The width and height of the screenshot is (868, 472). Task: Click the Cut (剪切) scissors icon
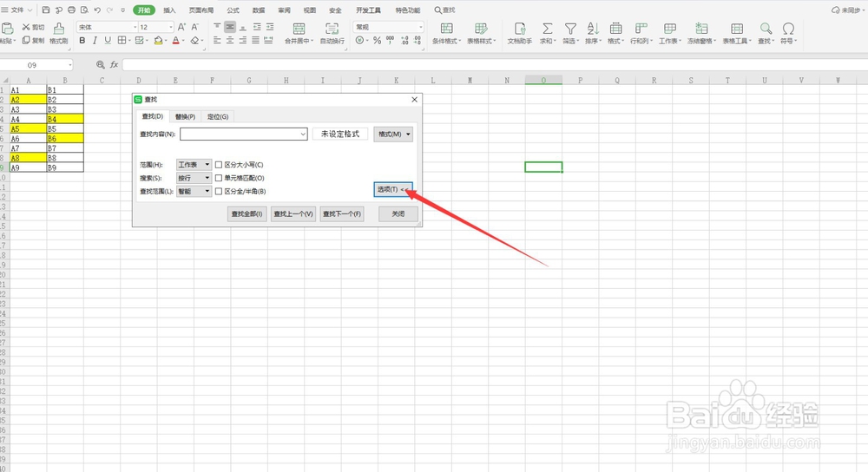[26, 27]
